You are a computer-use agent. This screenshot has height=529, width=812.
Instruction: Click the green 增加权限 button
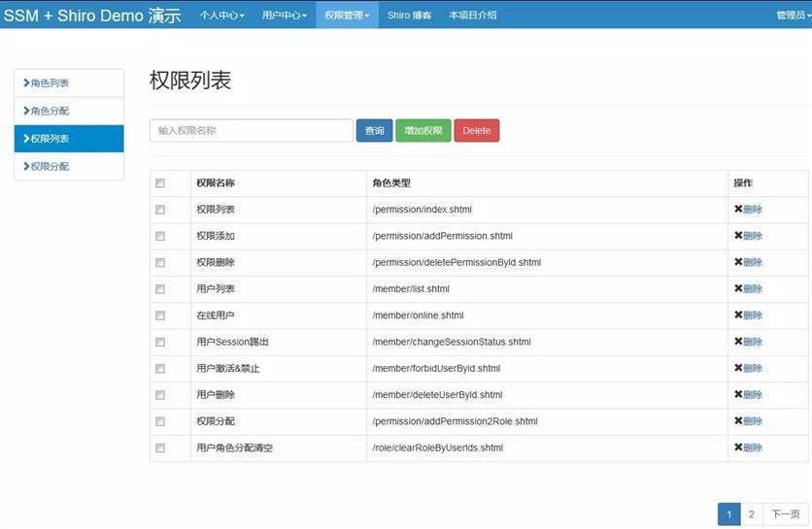pyautogui.click(x=423, y=131)
